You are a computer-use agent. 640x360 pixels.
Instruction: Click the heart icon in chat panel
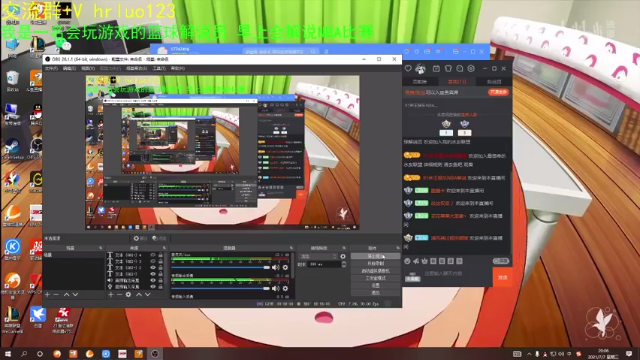[x=408, y=69]
